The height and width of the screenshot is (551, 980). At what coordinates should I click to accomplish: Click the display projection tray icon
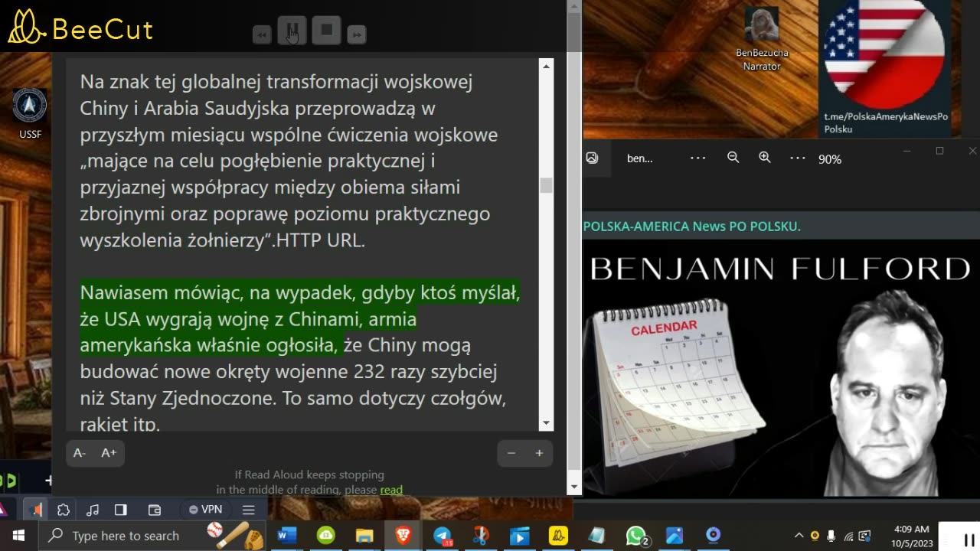click(x=864, y=536)
